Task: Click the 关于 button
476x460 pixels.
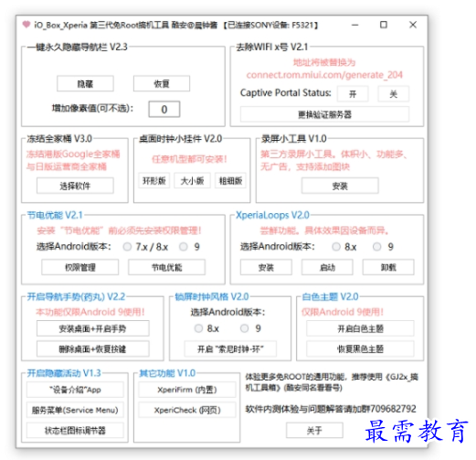Action: pos(314,431)
